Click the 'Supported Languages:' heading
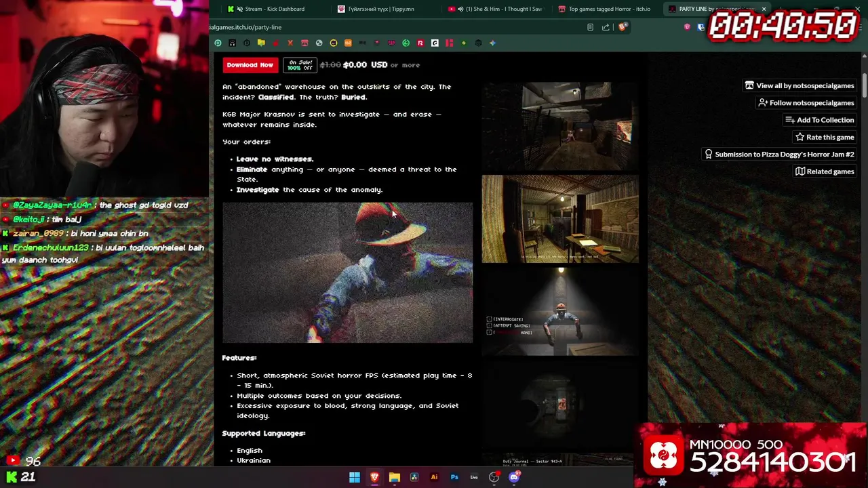This screenshot has width=868, height=488. coord(264,433)
